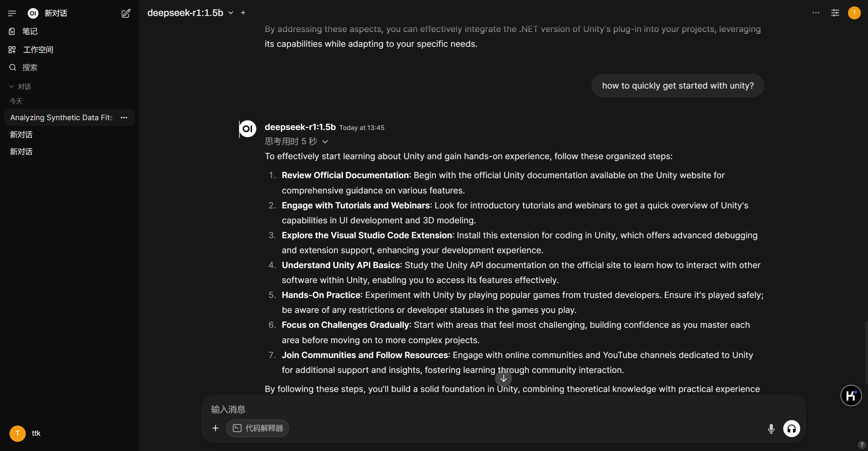
Task: Click the orange user avatar at top right
Action: [854, 13]
